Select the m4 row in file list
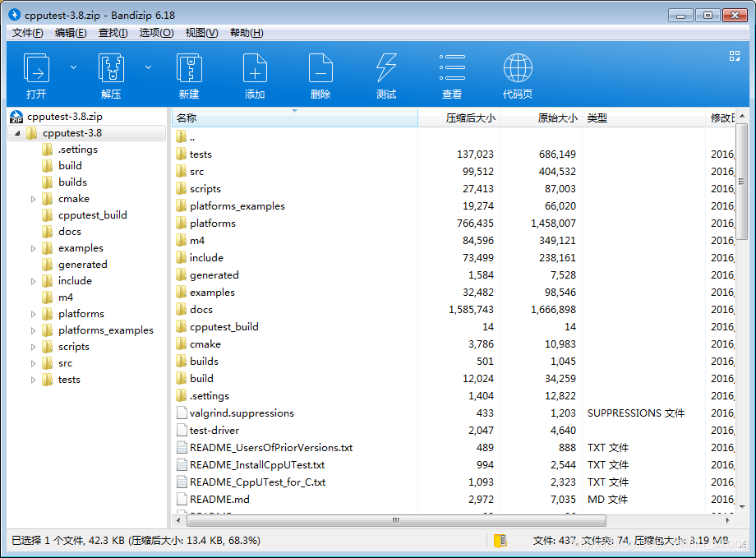Screen dimensions: 756x558 (454, 241)
